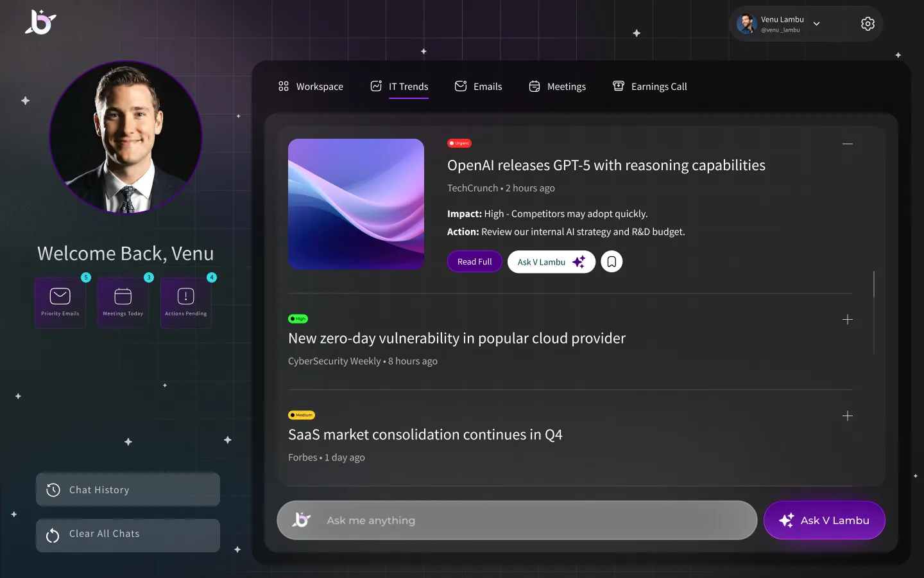
Task: Open the Emails tab
Action: [479, 87]
